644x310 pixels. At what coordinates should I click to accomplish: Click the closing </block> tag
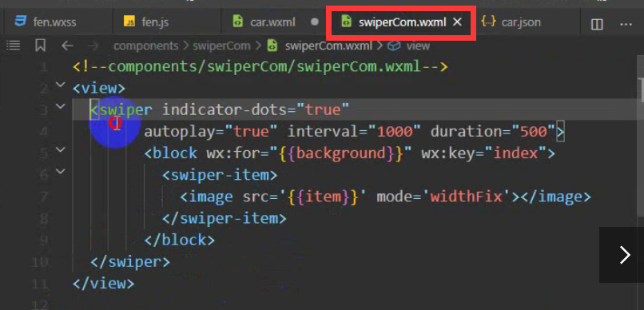pyautogui.click(x=179, y=240)
